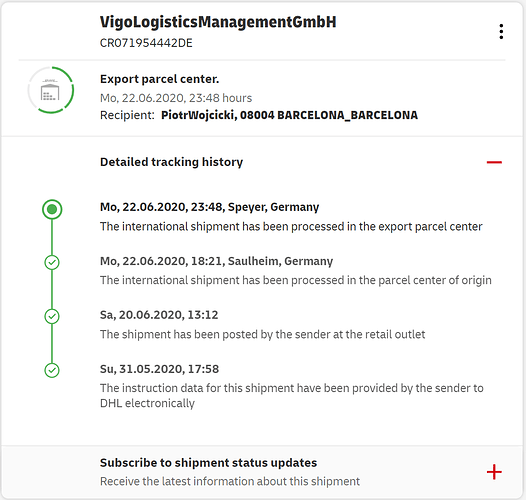Viewport: 526px width, 500px height.
Task: Open the three-dot options menu
Action: point(501,32)
